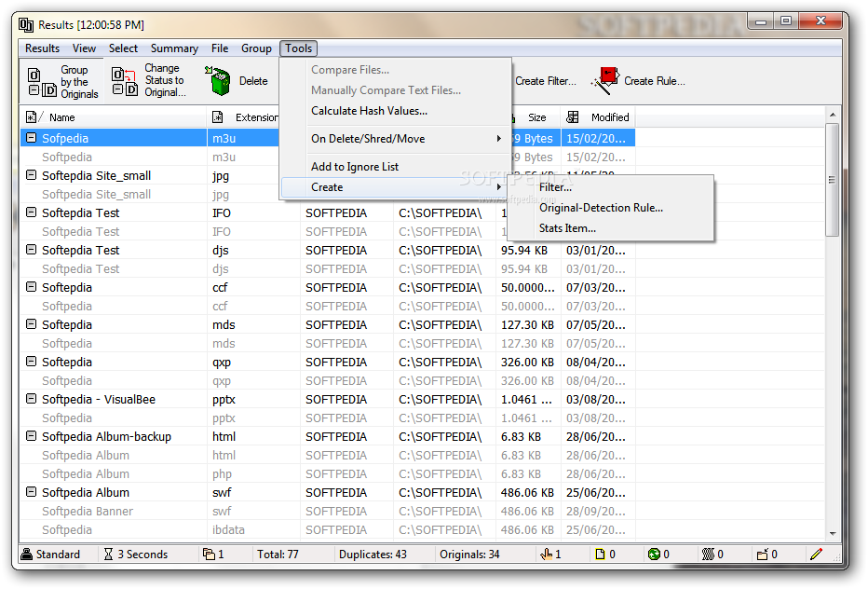Click the move-to-box icon in status bar
868x589 pixels.
coord(762,555)
